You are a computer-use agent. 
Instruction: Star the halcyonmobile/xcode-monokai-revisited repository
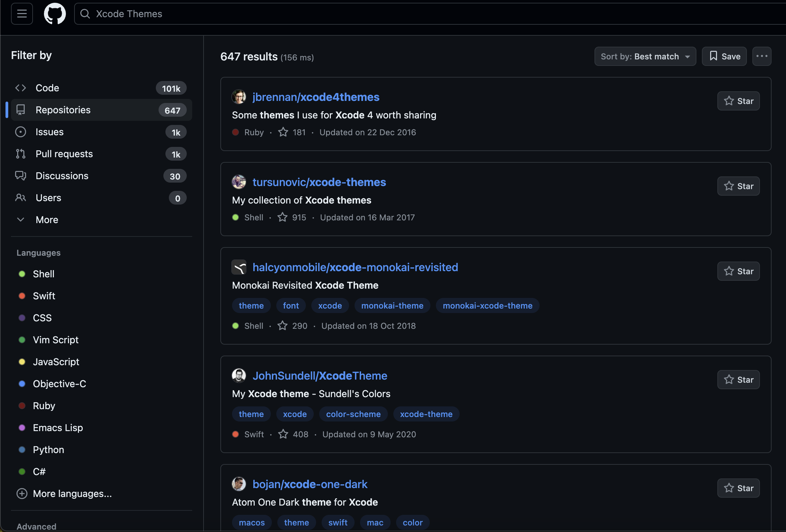click(x=738, y=271)
